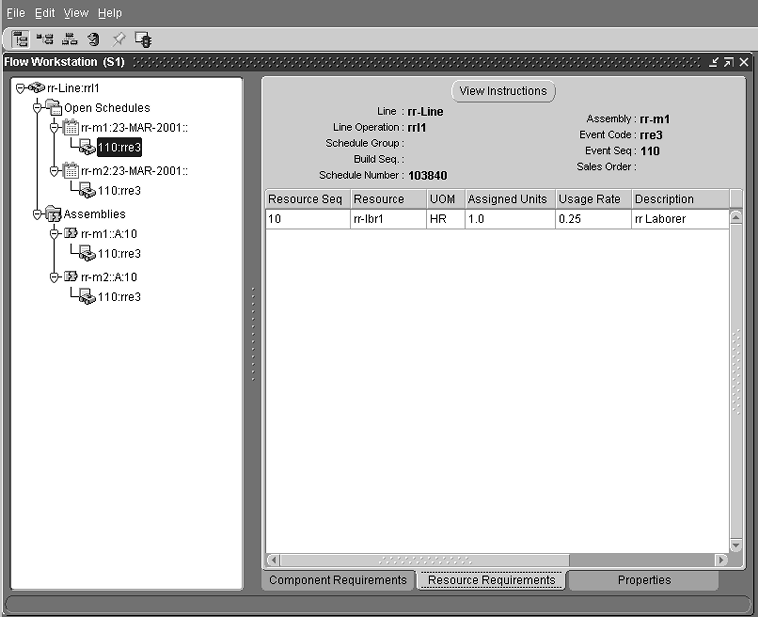Open the File menu
This screenshot has height=617, width=758.
[x=16, y=13]
